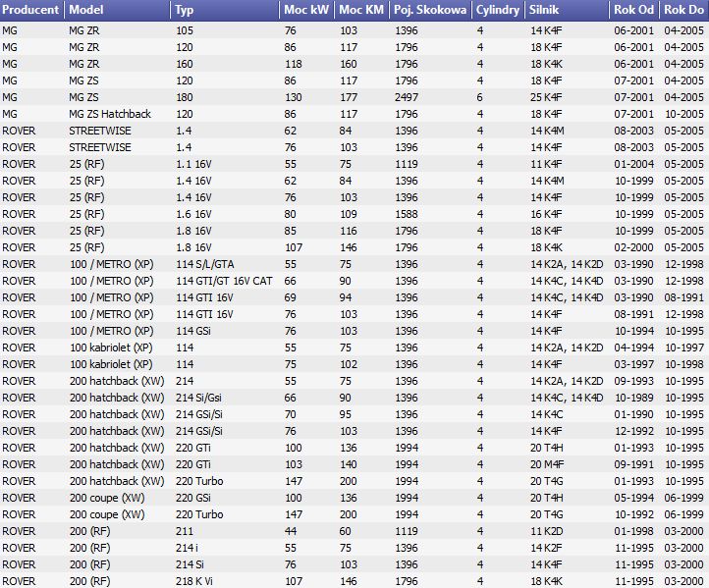This screenshot has height=588, width=709.
Task: Sort by the Moc KM header
Action: [361, 10]
